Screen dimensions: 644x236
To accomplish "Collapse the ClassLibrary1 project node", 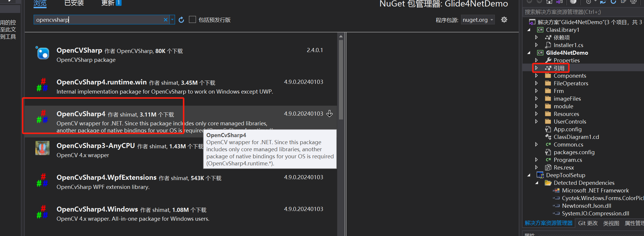I will (529, 30).
